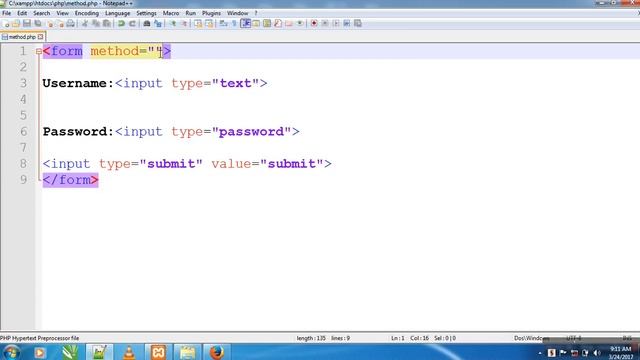Viewport: 640px width, 360px height.
Task: Click line number 3 in margin
Action: pyautogui.click(x=23, y=83)
